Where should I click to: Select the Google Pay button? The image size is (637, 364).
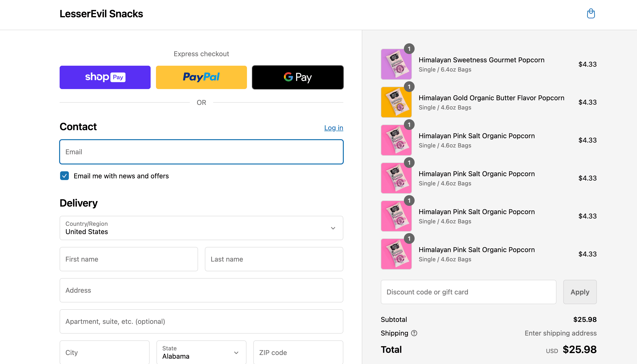pos(298,77)
